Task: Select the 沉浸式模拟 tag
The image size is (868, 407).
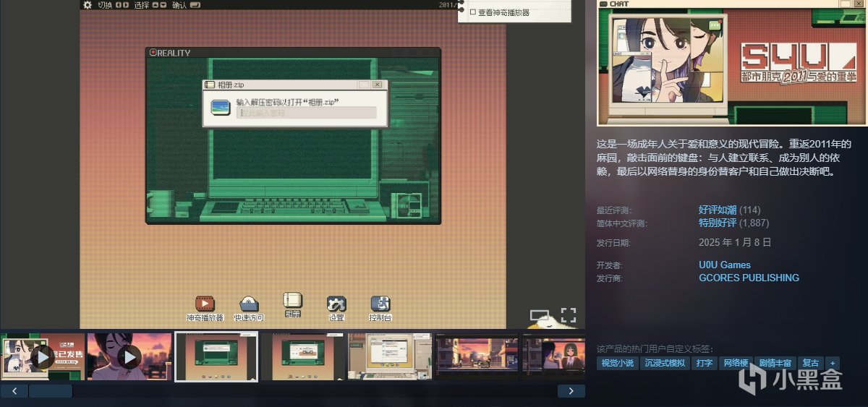Action: tap(665, 363)
